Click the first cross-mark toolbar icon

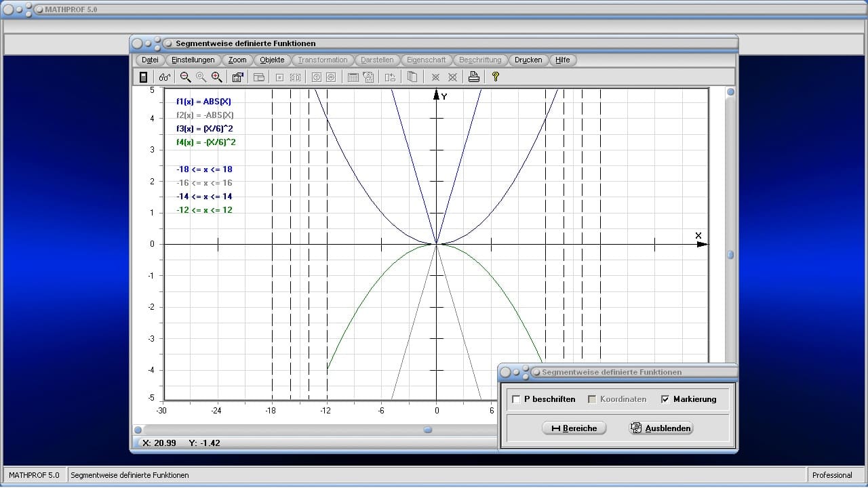pos(435,77)
